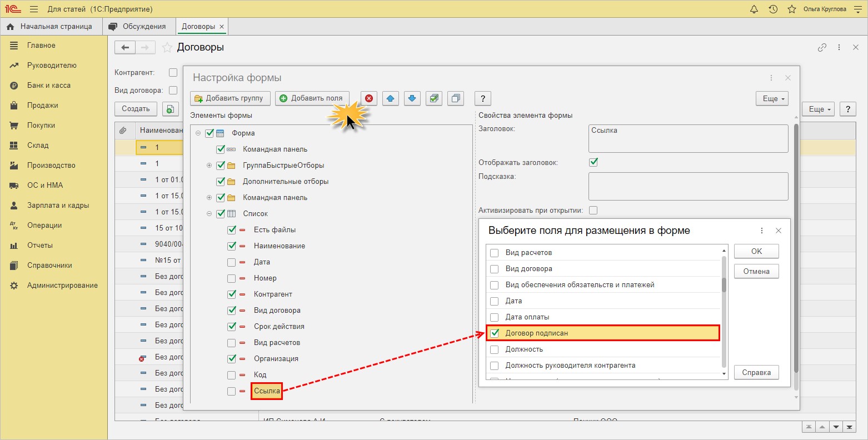
Task: Check the Код element in the form tree
Action: (x=231, y=375)
